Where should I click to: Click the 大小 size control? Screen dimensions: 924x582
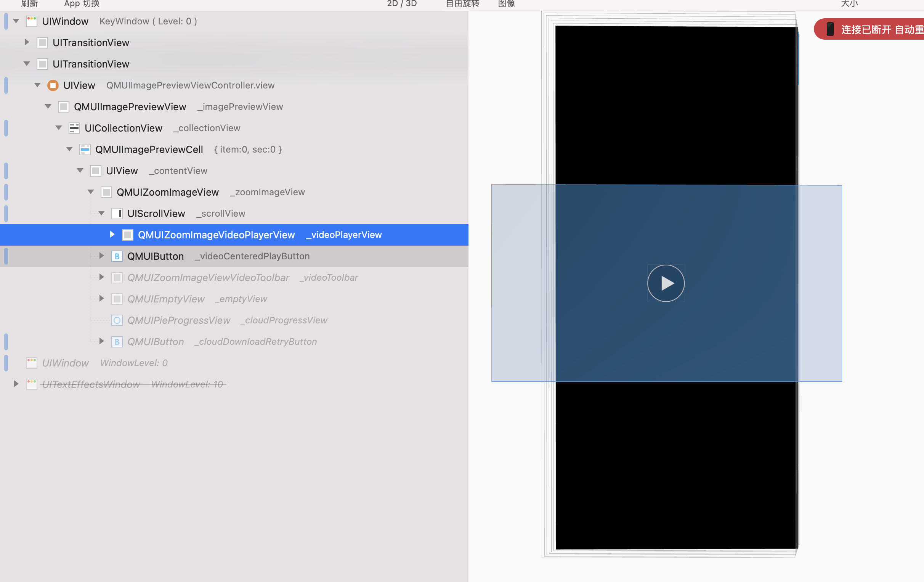850,4
